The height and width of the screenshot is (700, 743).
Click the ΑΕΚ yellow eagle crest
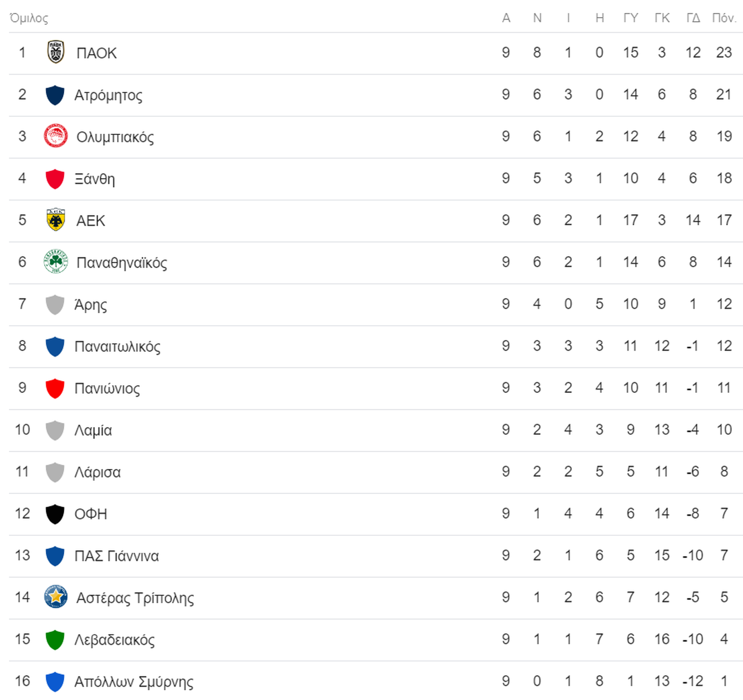[x=56, y=220]
